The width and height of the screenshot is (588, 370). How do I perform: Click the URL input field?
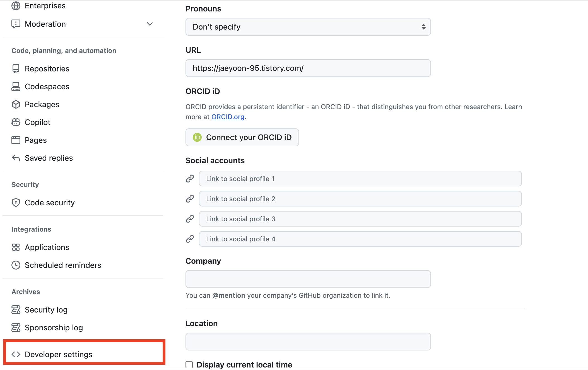tap(308, 68)
